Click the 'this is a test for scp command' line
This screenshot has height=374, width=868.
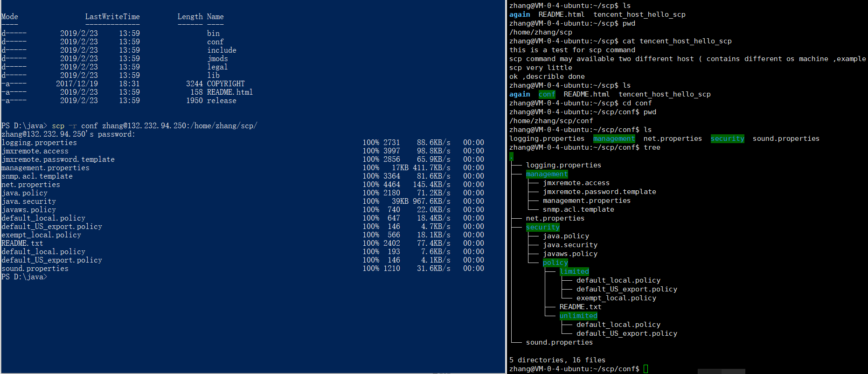pyautogui.click(x=572, y=50)
